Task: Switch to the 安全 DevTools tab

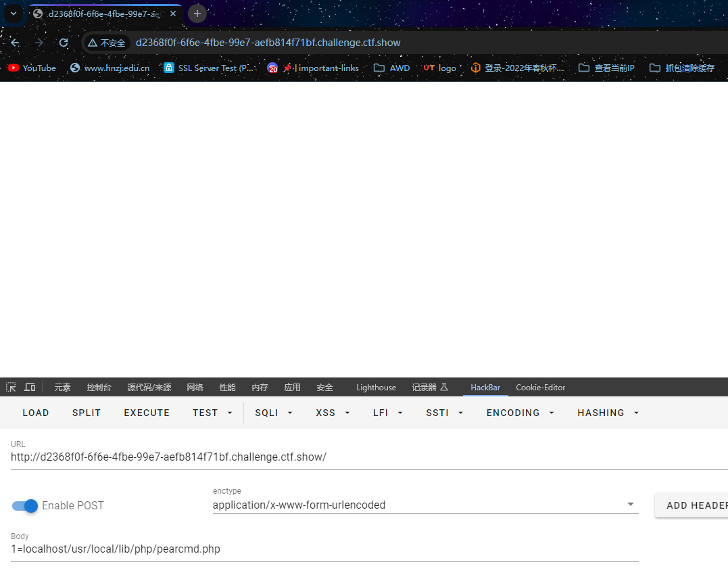Action: (x=324, y=388)
